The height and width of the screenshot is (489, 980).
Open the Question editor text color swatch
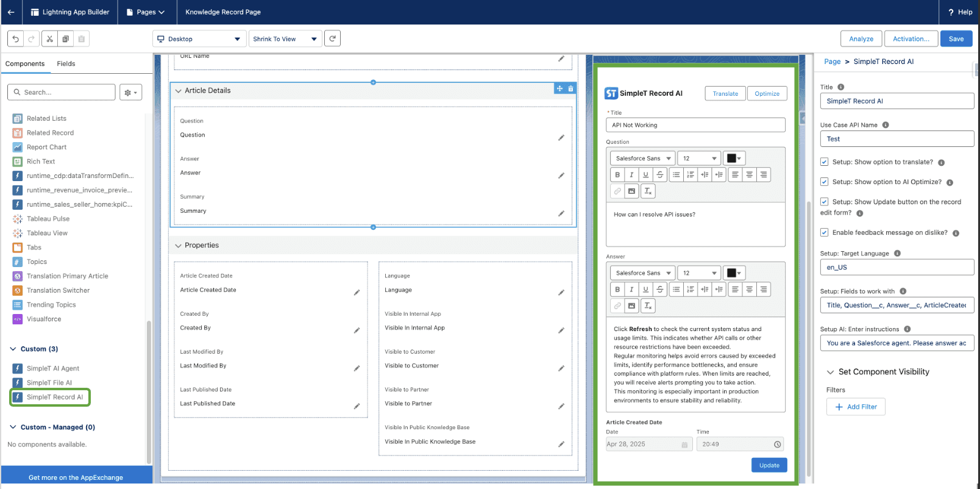[x=734, y=159]
